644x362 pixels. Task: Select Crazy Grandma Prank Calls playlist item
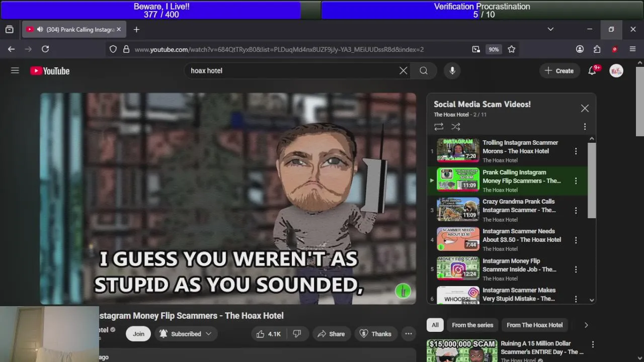click(x=508, y=210)
